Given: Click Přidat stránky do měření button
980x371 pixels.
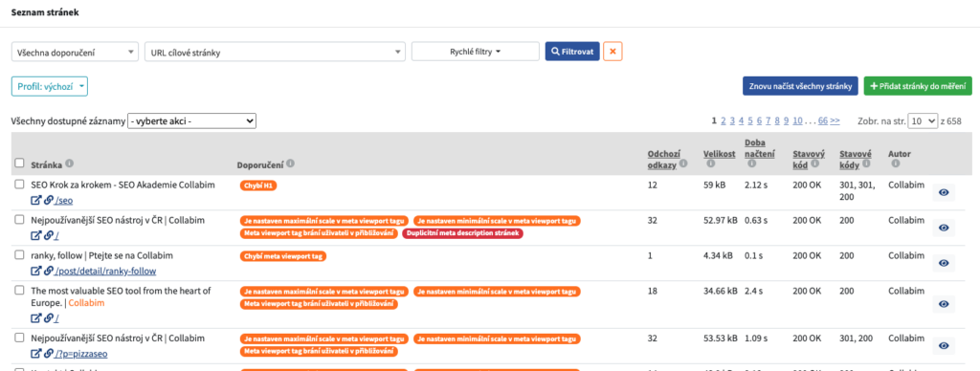Looking at the screenshot, I should [x=918, y=86].
